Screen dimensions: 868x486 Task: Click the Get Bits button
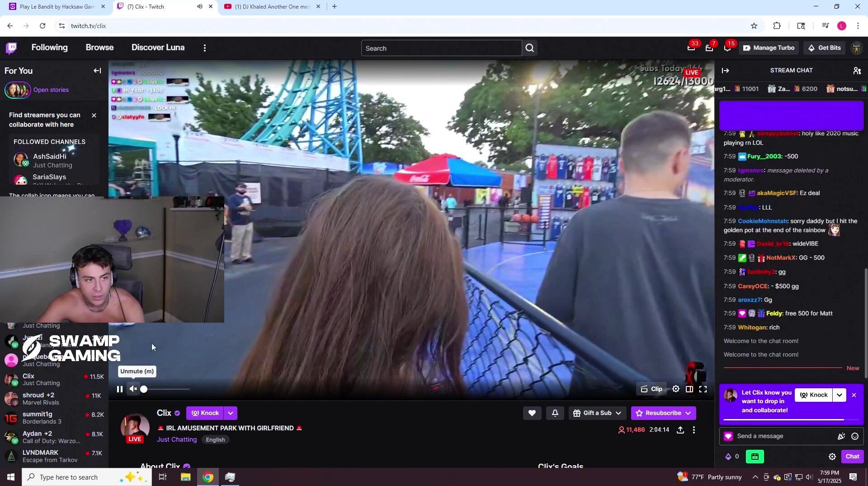pyautogui.click(x=824, y=48)
